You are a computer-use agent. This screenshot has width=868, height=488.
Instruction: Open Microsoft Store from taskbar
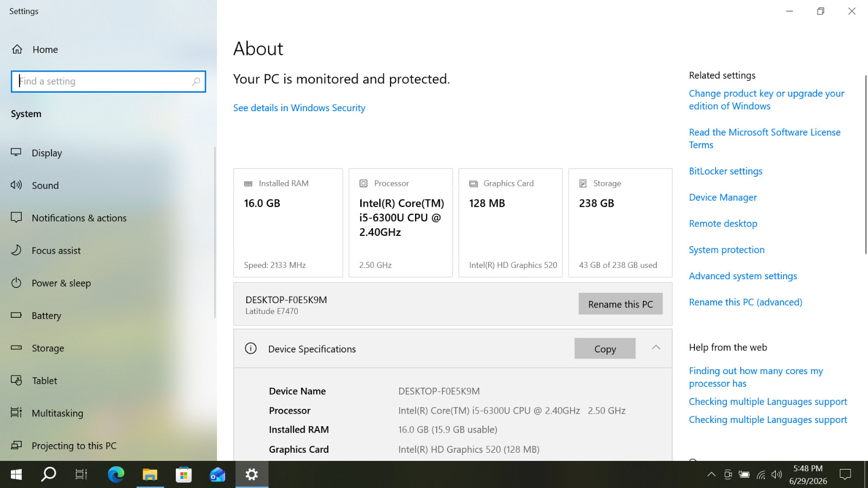[183, 474]
